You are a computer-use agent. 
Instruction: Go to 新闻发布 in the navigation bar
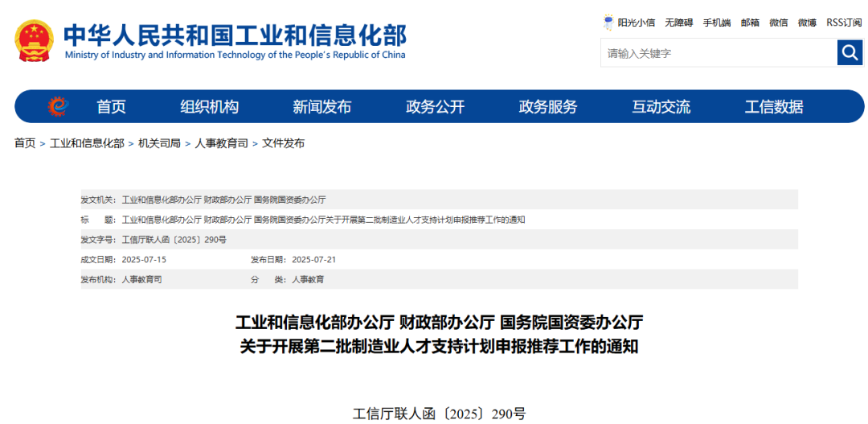pyautogui.click(x=322, y=106)
